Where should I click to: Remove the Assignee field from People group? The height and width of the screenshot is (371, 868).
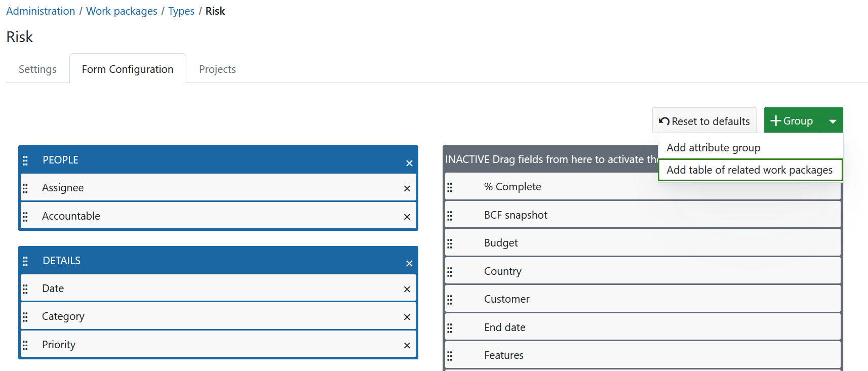(x=407, y=188)
